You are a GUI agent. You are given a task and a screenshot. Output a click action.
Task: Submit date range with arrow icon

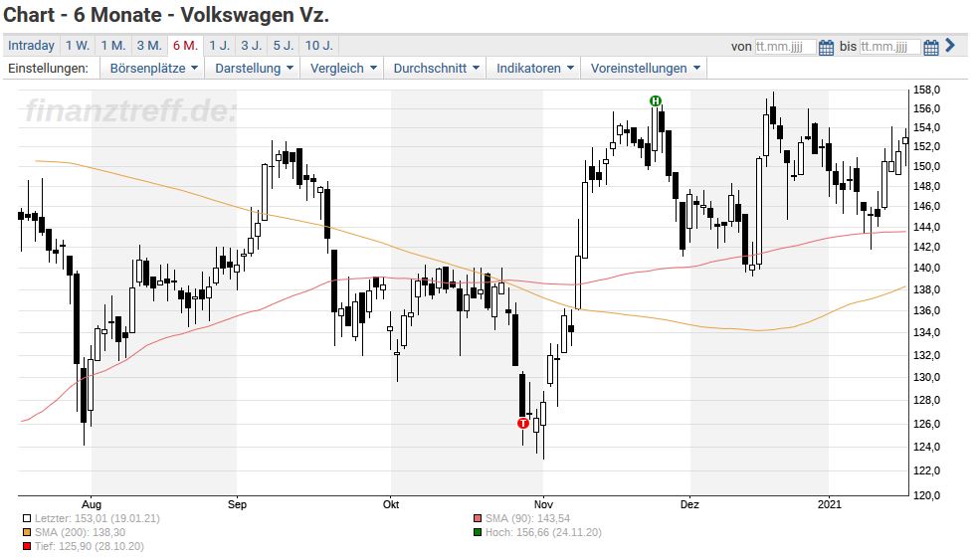[949, 46]
